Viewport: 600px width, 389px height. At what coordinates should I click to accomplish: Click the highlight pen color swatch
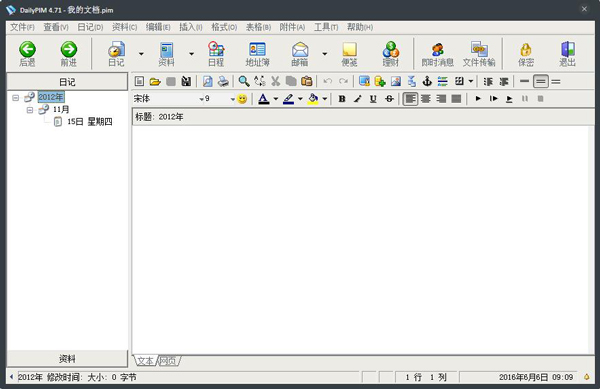[288, 99]
